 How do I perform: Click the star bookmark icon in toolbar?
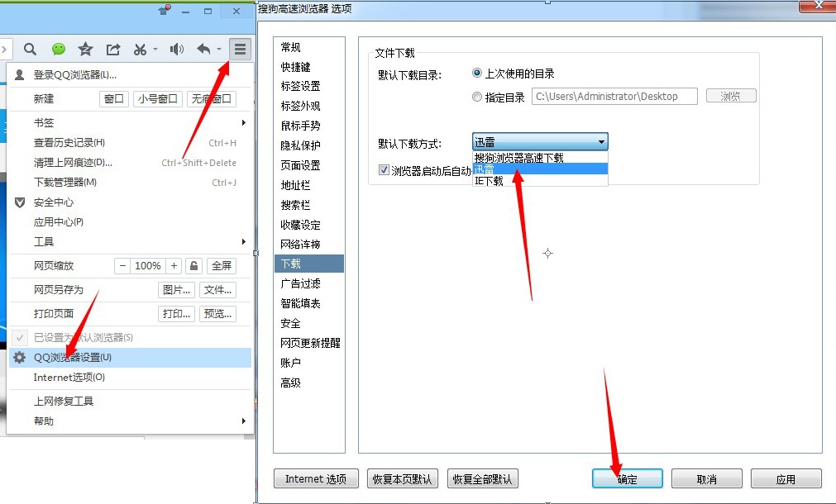point(85,50)
